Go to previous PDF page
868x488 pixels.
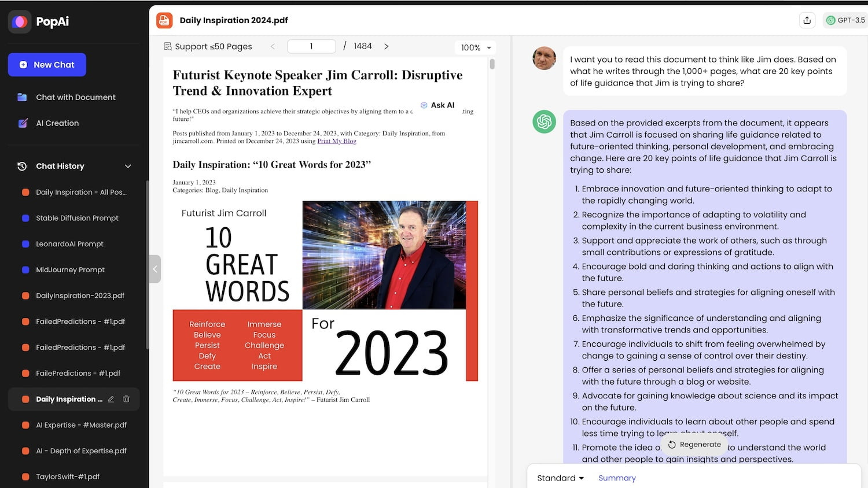pyautogui.click(x=273, y=46)
